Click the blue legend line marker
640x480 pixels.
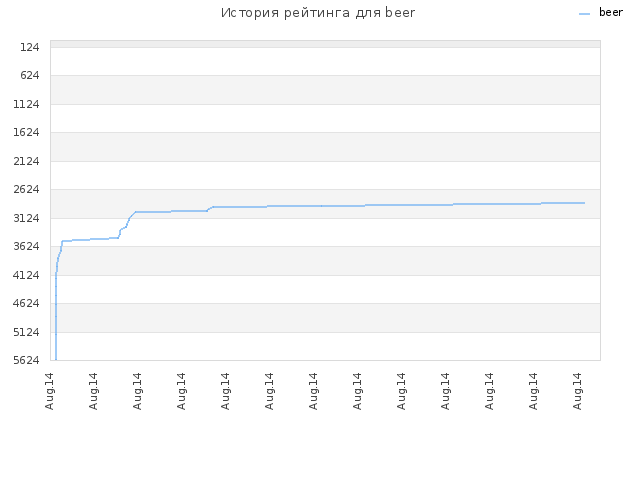click(584, 14)
